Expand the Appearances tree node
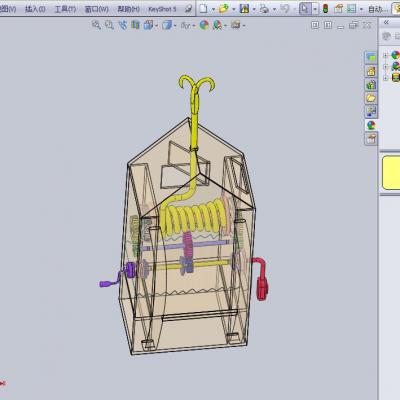This screenshot has width=400, height=400. [385, 56]
